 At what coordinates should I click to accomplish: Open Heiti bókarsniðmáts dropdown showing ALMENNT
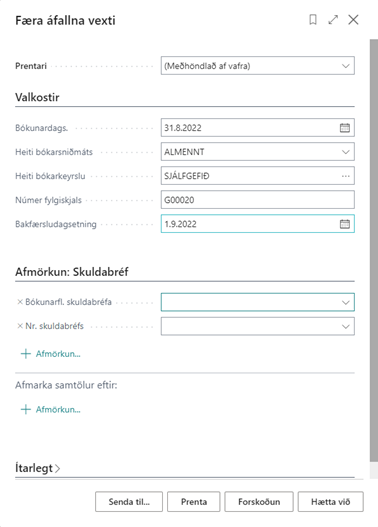[x=257, y=152]
